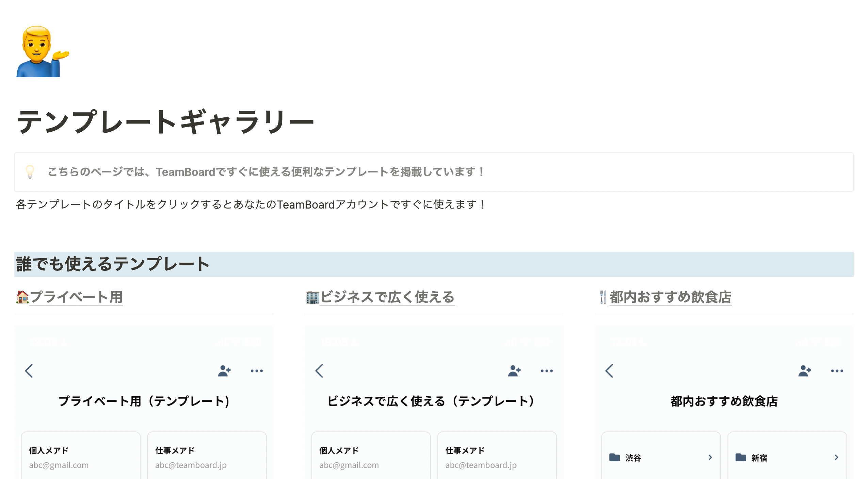Image resolution: width=868 pixels, height=479 pixels.
Task: Open the 都内おすすめ飲食店 template link
Action: 670,297
